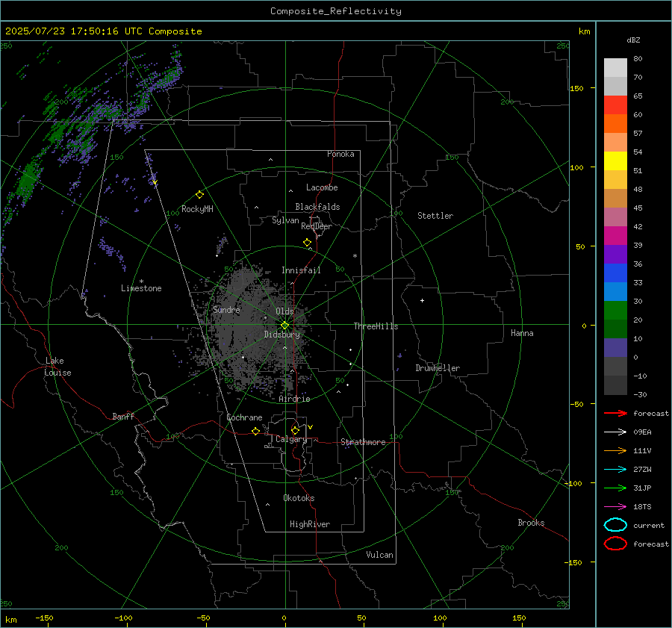Click the Didsbury label
The image size is (672, 628).
[x=282, y=335]
